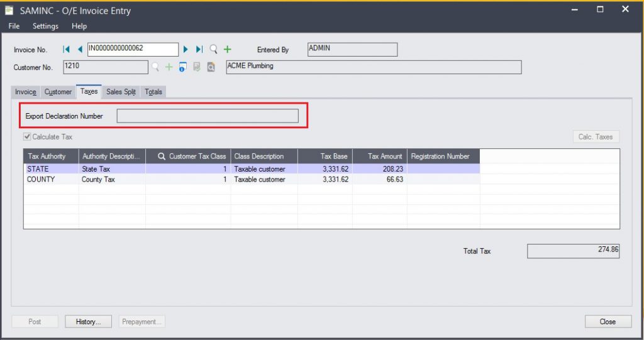
Task: Open the File menu
Action: pyautogui.click(x=14, y=26)
